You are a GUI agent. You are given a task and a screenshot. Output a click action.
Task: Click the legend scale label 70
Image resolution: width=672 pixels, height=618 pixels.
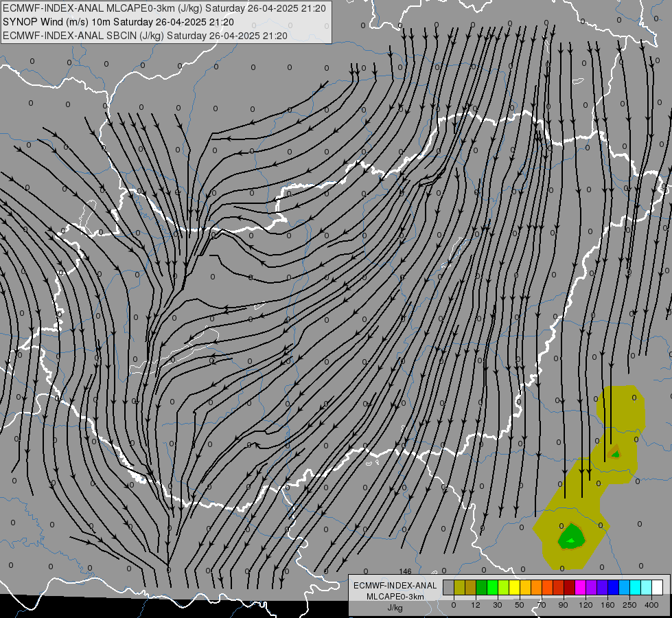[x=542, y=605]
